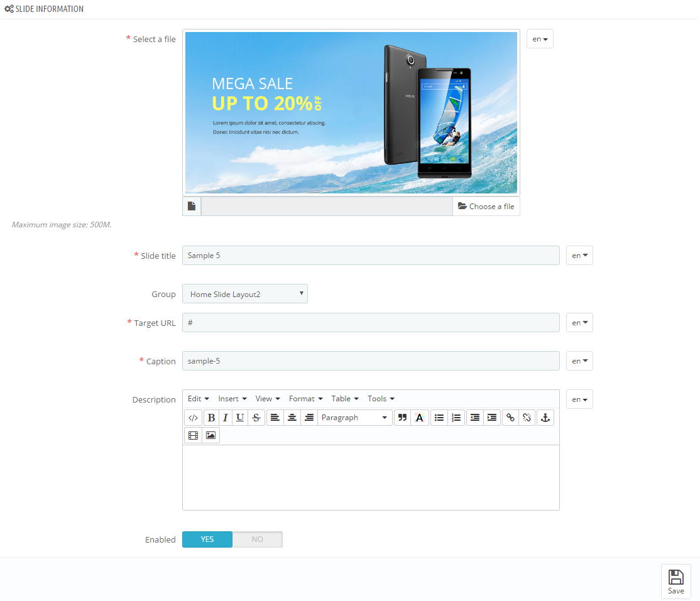700x601 pixels.
Task: Open the Table menu in editor
Action: [x=344, y=399]
